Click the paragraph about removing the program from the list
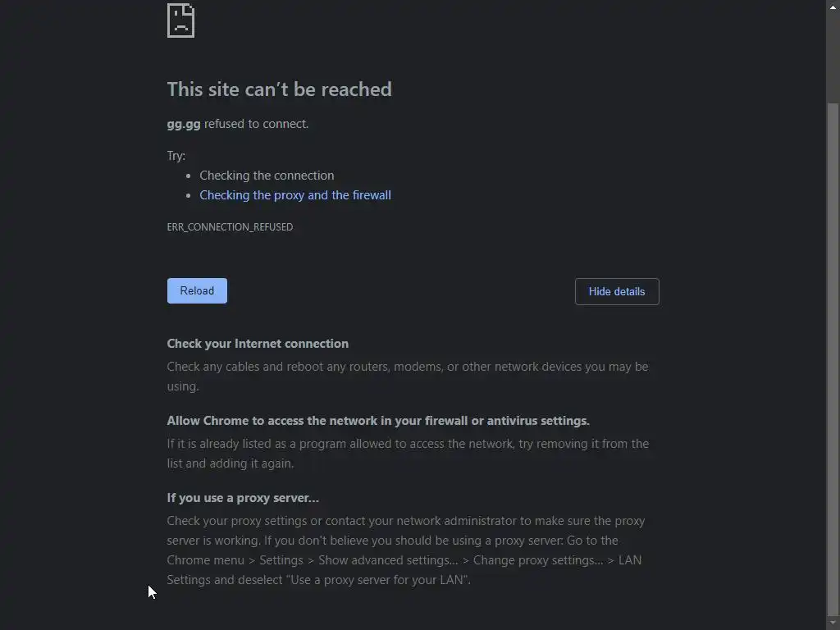 (x=408, y=453)
